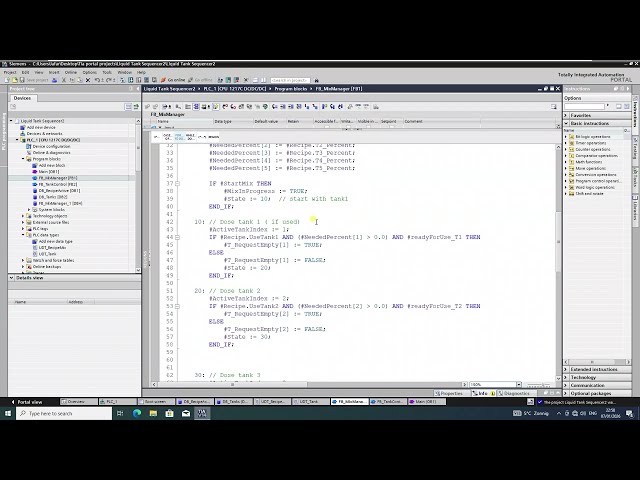Open the View menu
Viewport: 640px width, 480px height.
tap(39, 72)
